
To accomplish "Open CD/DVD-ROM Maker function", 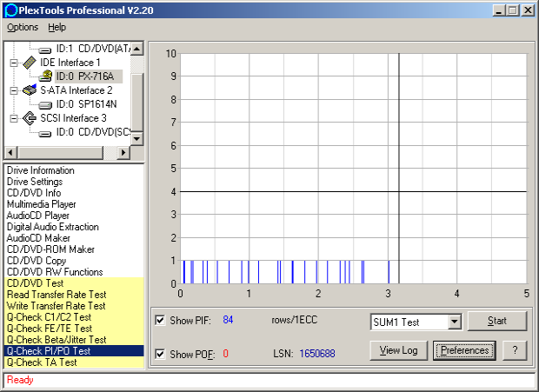I will (x=50, y=249).
